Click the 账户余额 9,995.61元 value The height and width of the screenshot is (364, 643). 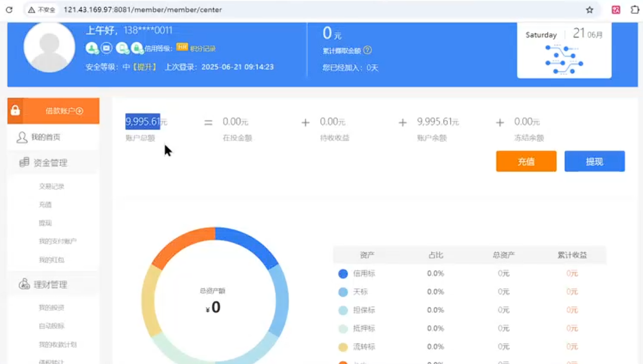438,122
